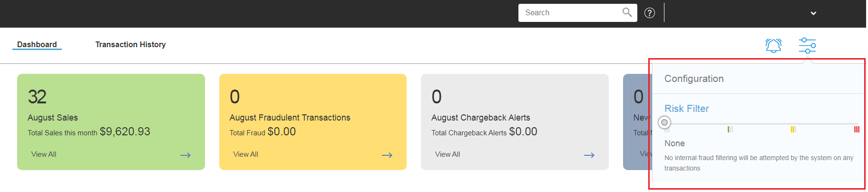Image resolution: width=868 pixels, height=192 pixels.
Task: Expand the account dropdown chevron
Action: (x=813, y=13)
